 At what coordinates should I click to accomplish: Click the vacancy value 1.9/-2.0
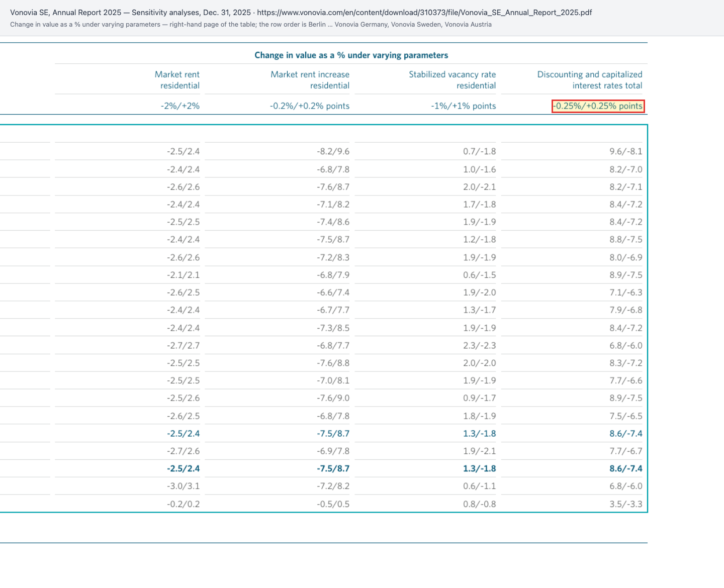480,292
